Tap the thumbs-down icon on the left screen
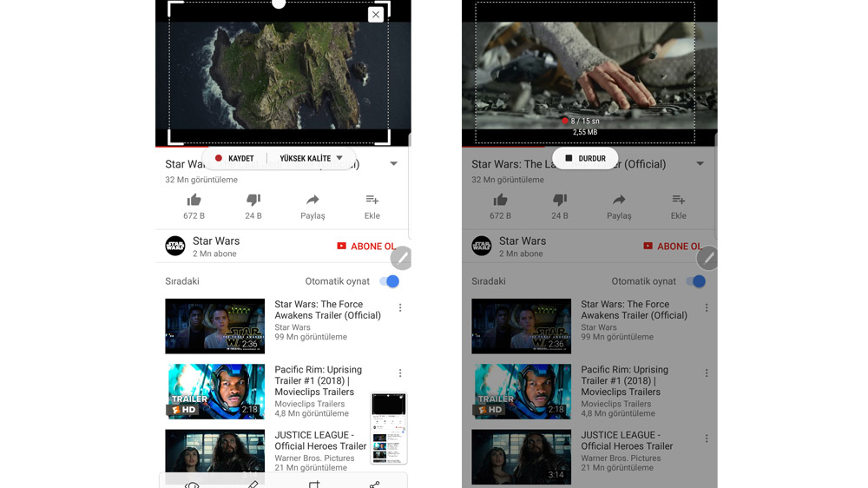This screenshot has height=488, width=868. point(253,200)
